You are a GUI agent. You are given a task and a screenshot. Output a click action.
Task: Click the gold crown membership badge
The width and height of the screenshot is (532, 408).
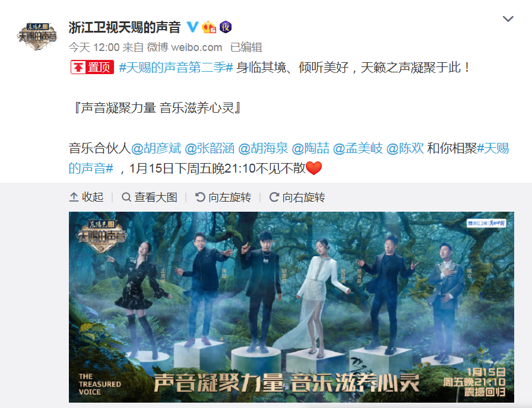click(x=209, y=27)
